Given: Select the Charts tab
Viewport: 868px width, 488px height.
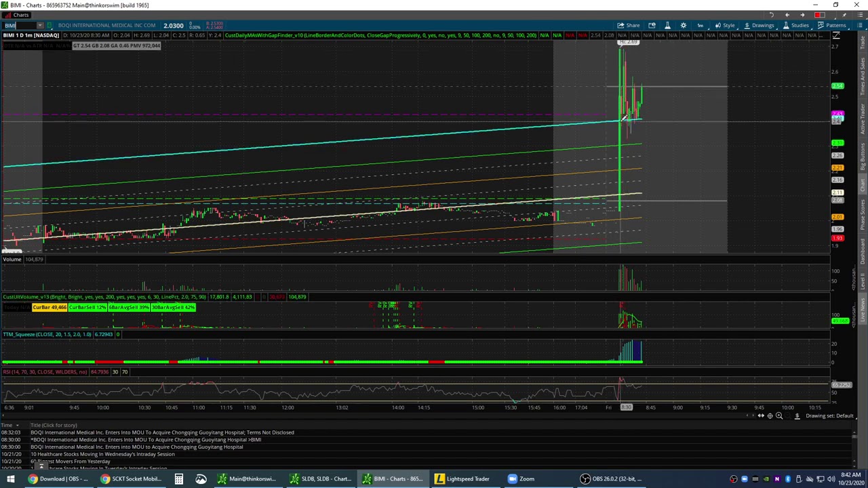Looking at the screenshot, I should 16,15.
